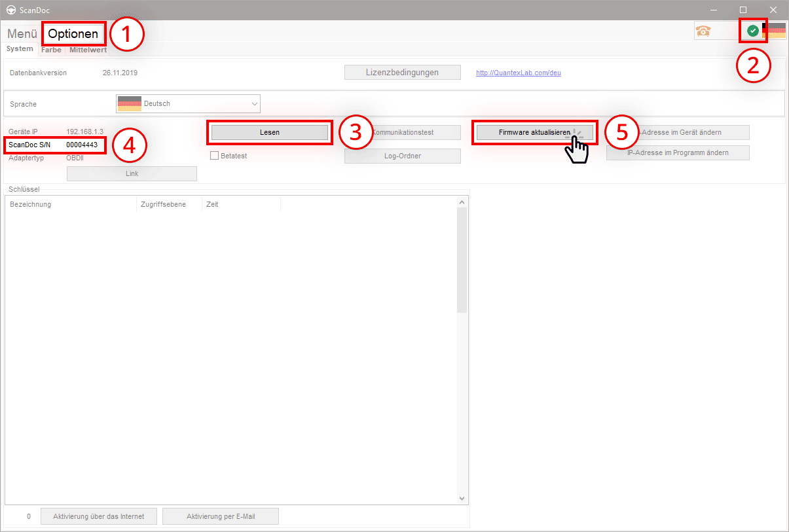Viewport: 789px width, 532px height.
Task: Expand the Deutsch combo box arrow
Action: click(x=254, y=103)
